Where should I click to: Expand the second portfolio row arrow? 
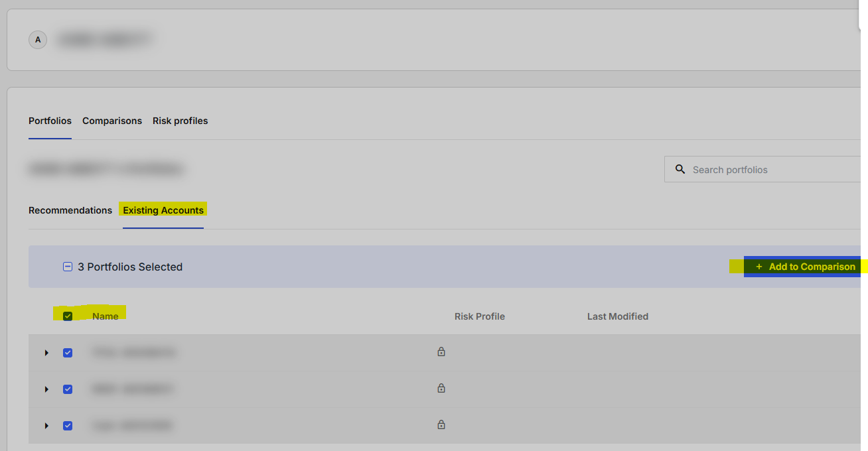(x=46, y=389)
